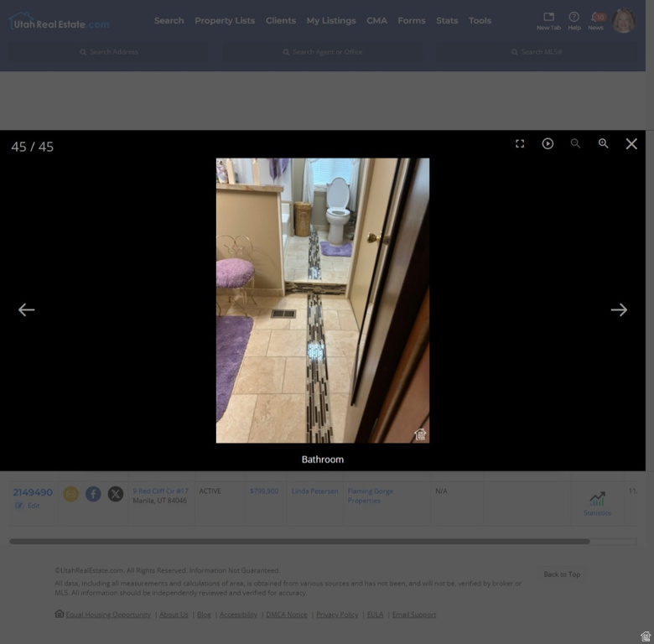Image resolution: width=654 pixels, height=644 pixels.
Task: Click the horizontal scrollbar under the listing
Action: [299, 542]
